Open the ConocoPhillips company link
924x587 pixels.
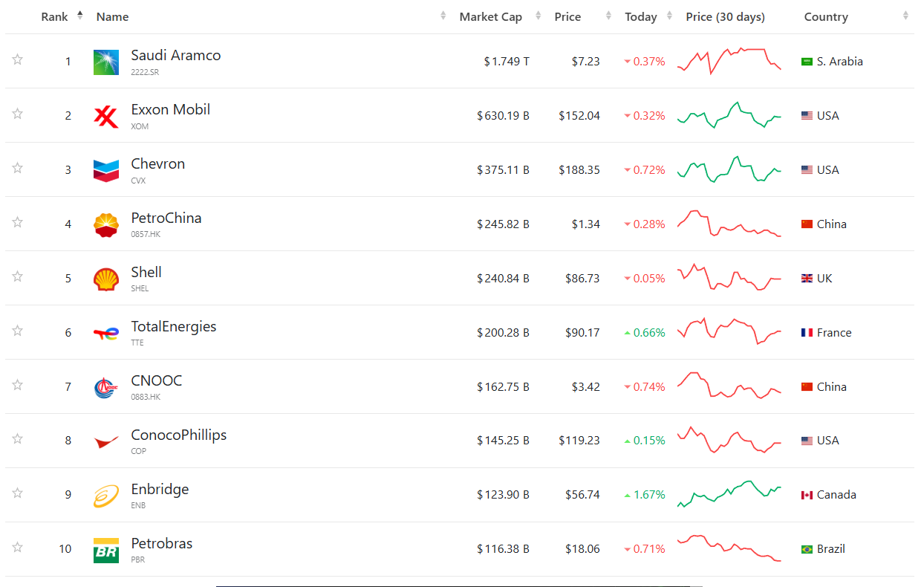(x=179, y=435)
